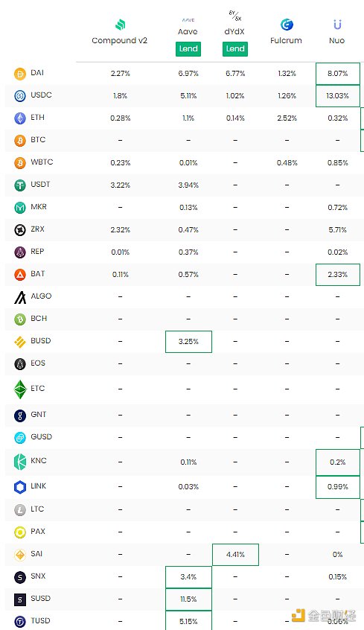The height and width of the screenshot is (630, 364).
Task: Select the KNC Kyber icon
Action: 20,462
